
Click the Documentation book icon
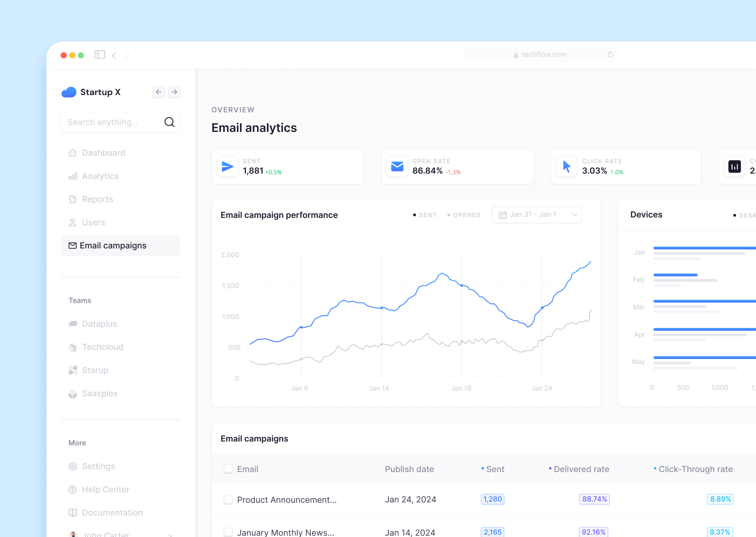tap(73, 512)
